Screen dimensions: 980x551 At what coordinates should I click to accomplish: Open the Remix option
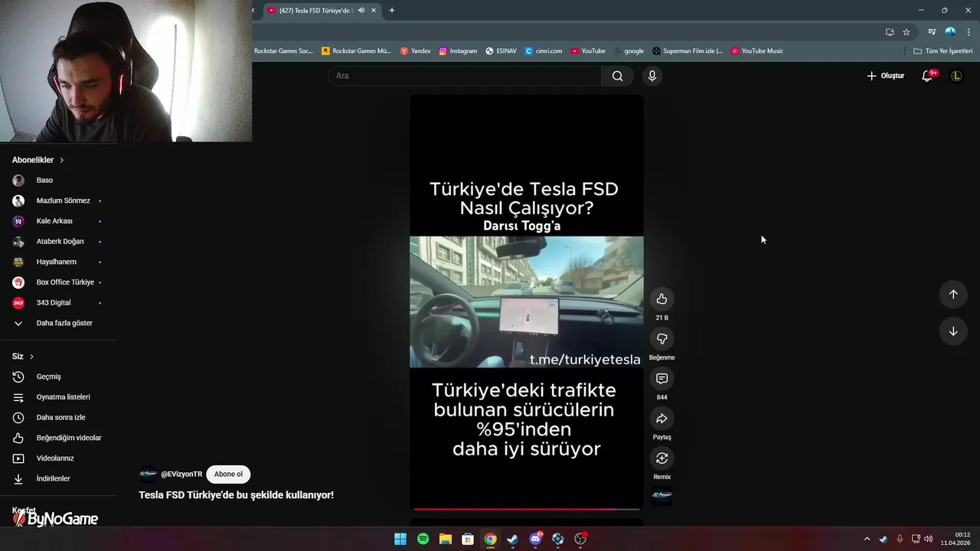point(661,458)
